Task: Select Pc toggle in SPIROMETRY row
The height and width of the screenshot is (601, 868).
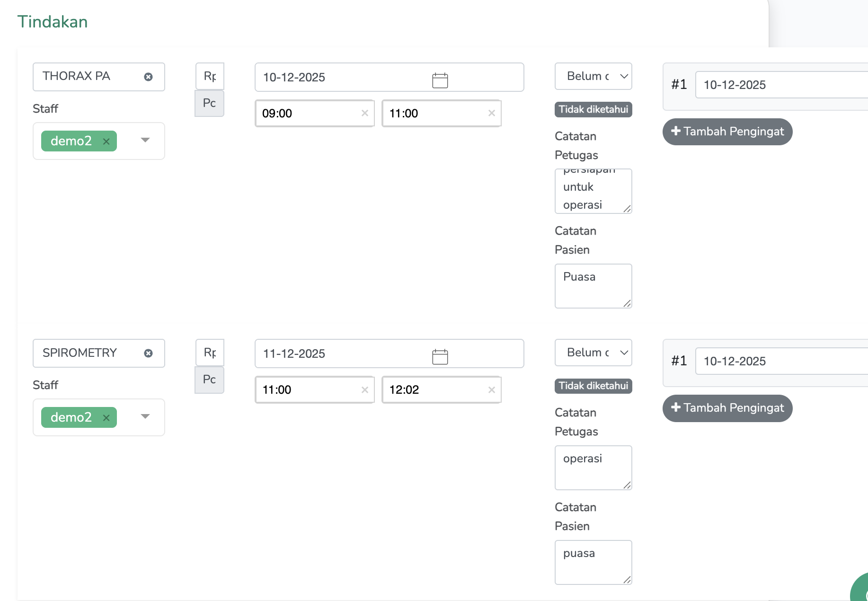Action: pyautogui.click(x=210, y=380)
